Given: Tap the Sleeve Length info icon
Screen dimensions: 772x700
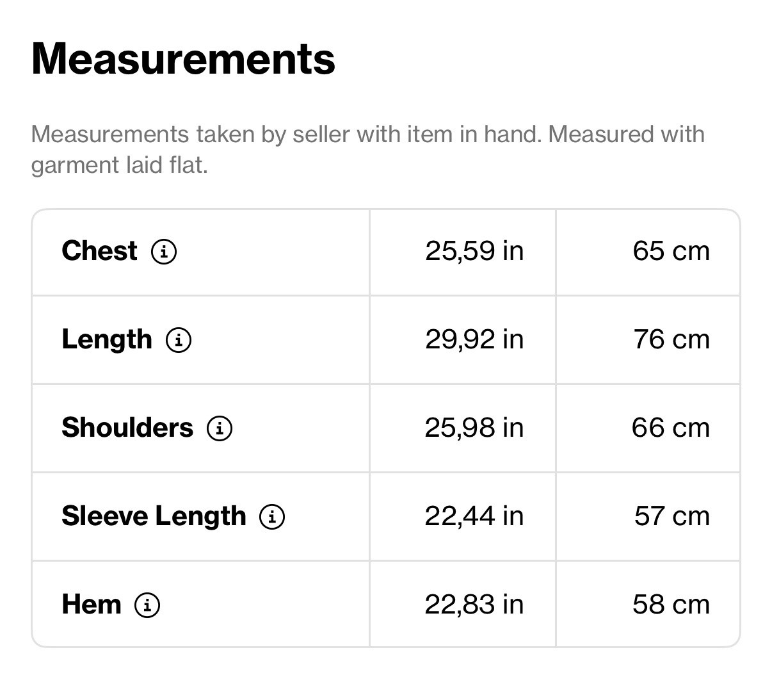Looking at the screenshot, I should click(272, 517).
